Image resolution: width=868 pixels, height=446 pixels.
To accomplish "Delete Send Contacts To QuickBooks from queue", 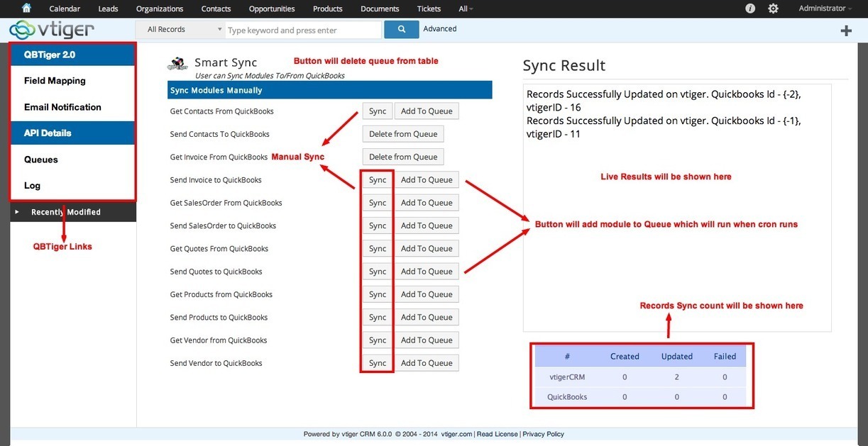I will tap(403, 134).
